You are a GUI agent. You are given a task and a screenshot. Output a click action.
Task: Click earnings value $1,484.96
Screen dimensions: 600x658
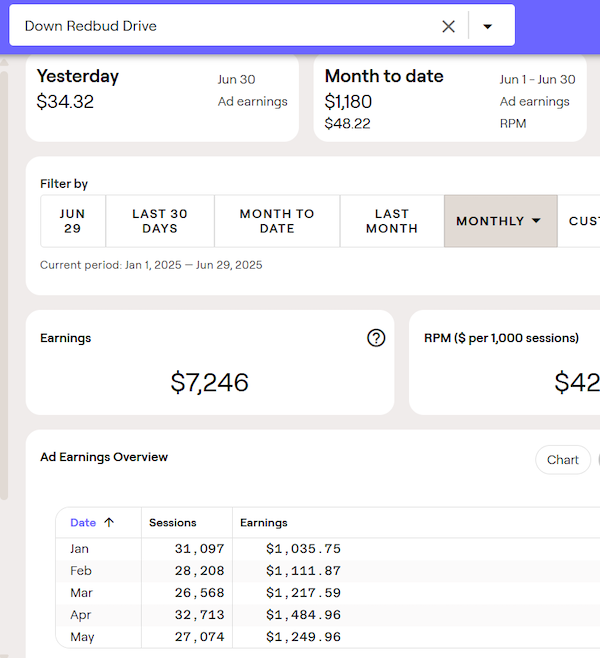(x=303, y=615)
